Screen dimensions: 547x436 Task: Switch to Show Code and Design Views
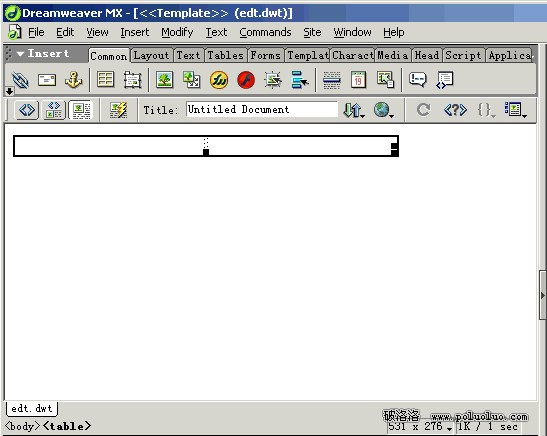click(x=54, y=110)
